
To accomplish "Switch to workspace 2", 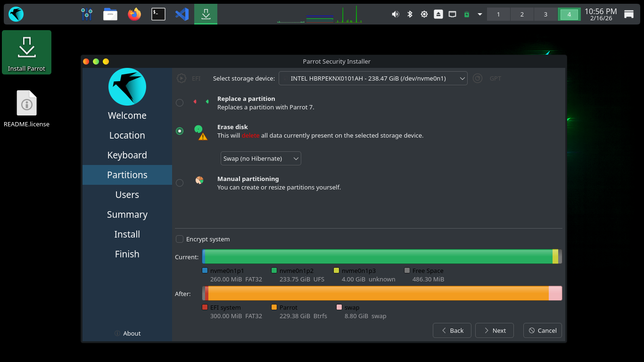I will 522,14.
